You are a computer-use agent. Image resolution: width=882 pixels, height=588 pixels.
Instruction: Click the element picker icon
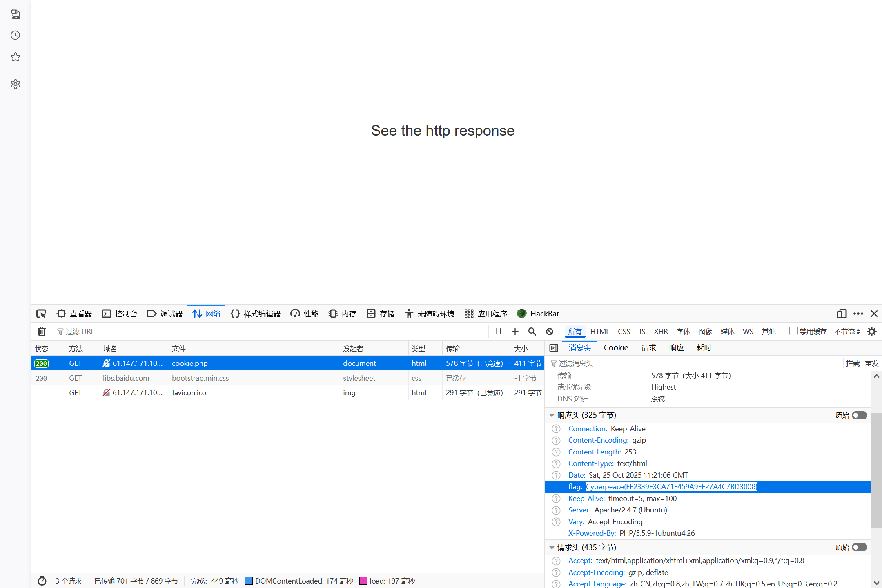(41, 314)
